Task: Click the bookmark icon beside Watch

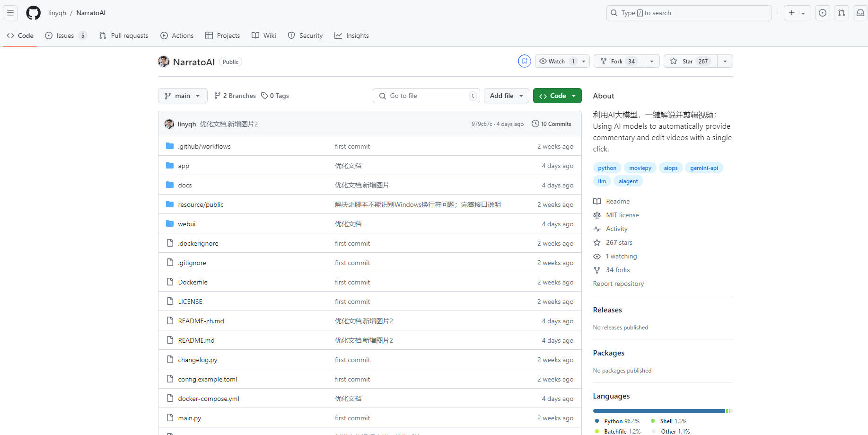Action: tap(524, 61)
